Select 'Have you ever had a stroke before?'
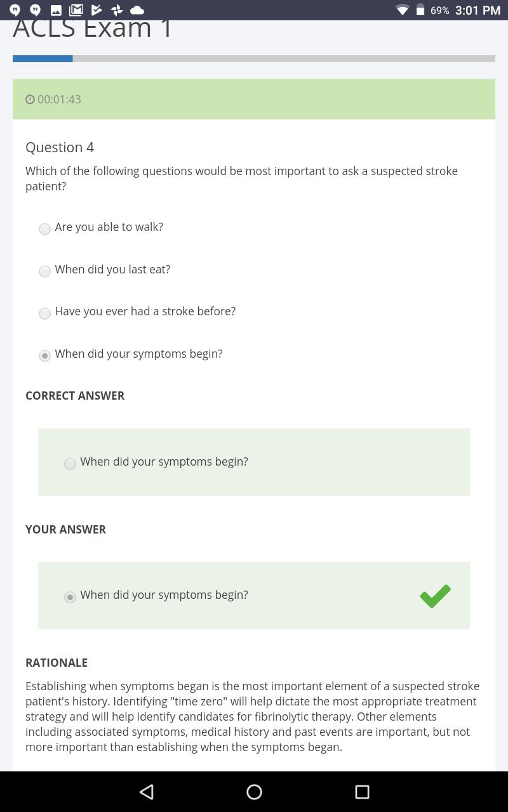 pos(44,313)
